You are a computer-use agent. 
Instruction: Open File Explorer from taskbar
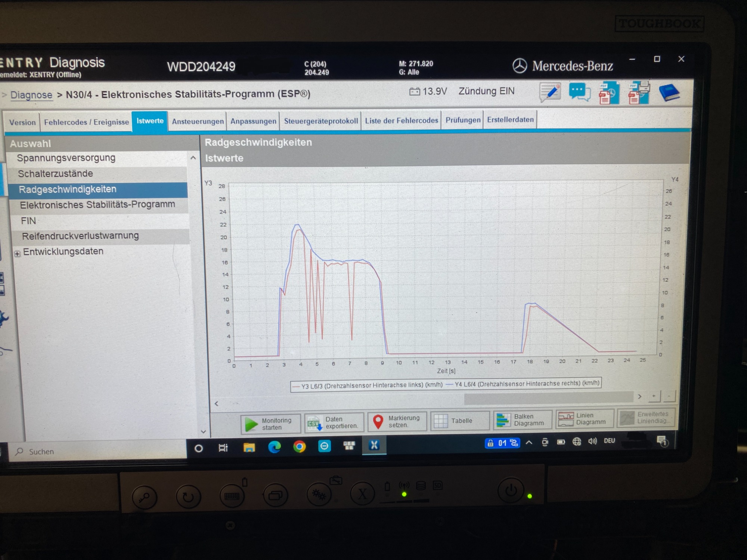pos(249,447)
